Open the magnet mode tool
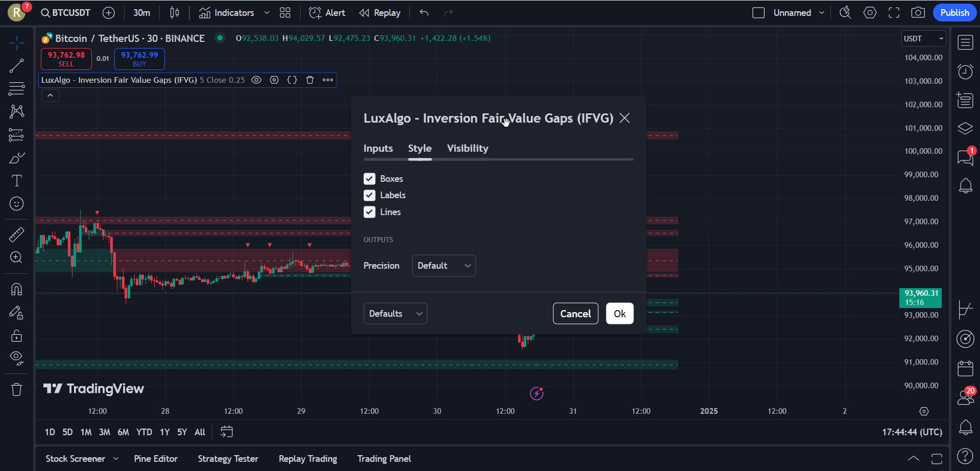This screenshot has width=980, height=471. [16, 289]
